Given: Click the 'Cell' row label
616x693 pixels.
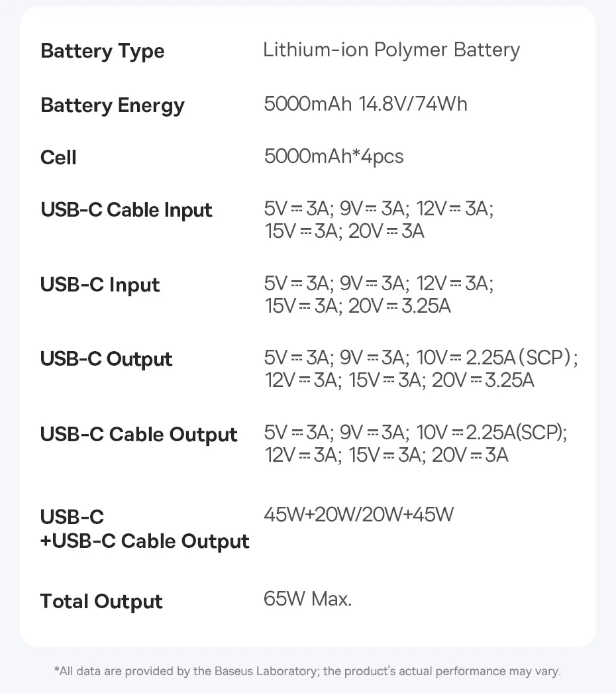Looking at the screenshot, I should click(x=58, y=158).
